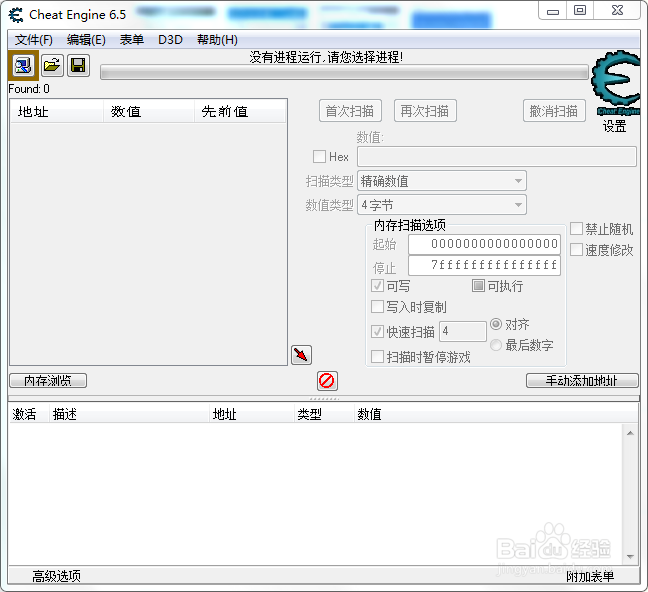Click scroll up arrow in address table
This screenshot has height=592, width=648.
[x=630, y=433]
